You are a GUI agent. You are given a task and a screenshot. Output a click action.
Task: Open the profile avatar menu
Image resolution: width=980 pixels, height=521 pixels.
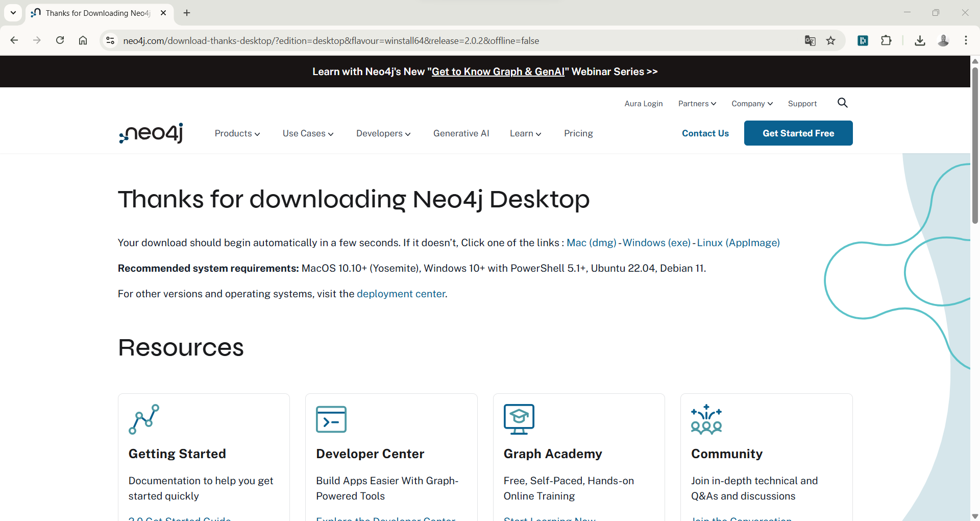[x=943, y=40]
